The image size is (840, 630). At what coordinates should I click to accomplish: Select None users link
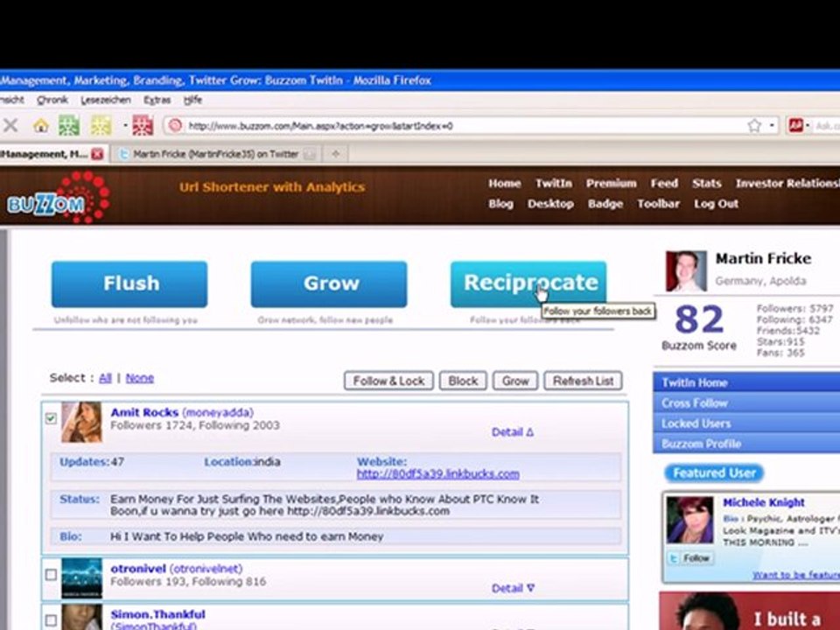coord(139,378)
